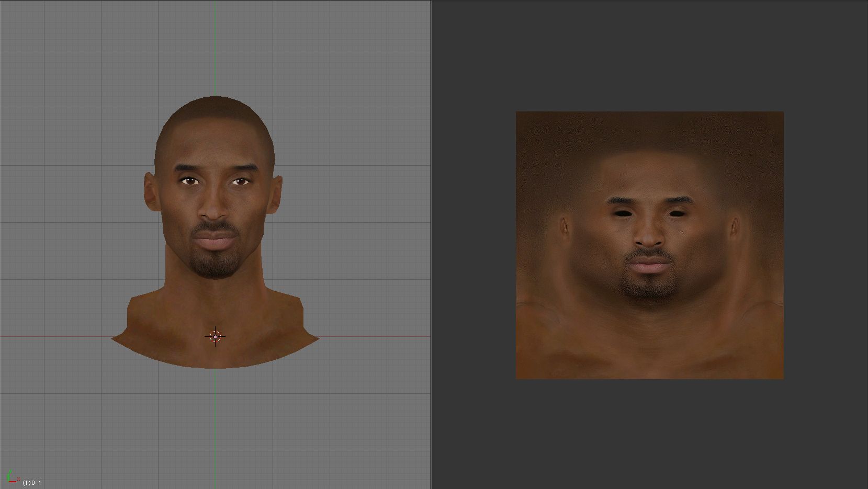The width and height of the screenshot is (868, 489).
Task: Click the lips on the unwrapped face texture
Action: [650, 265]
